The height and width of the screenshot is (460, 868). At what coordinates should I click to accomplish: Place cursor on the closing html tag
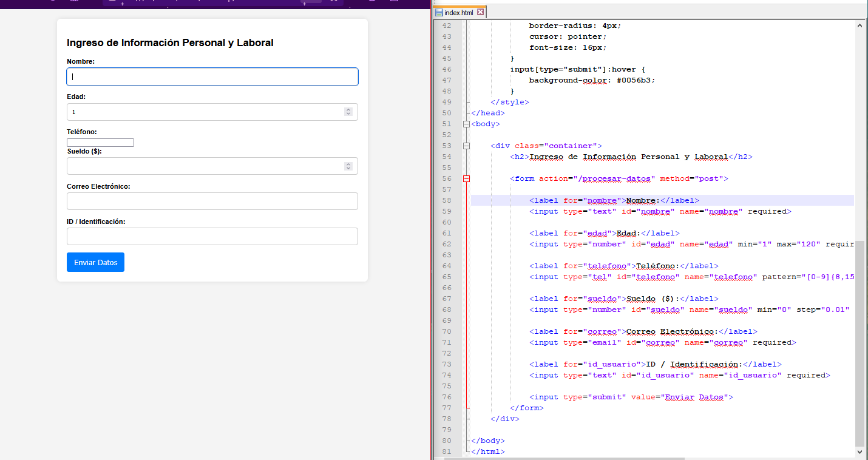point(489,452)
